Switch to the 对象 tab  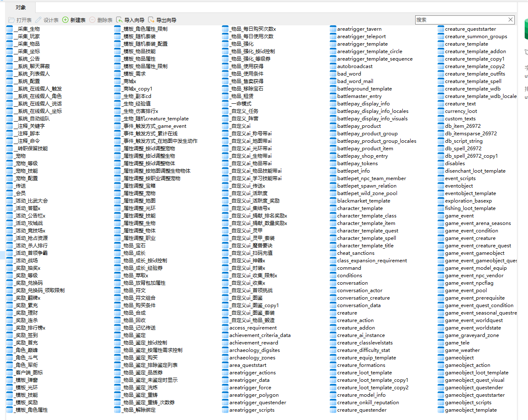click(21, 7)
